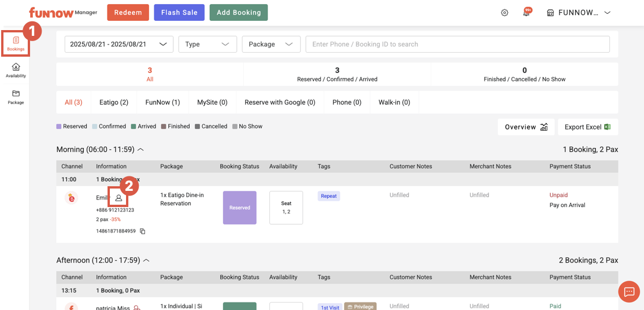The image size is (644, 310).
Task: Click the Export Excel button
Action: (x=587, y=127)
